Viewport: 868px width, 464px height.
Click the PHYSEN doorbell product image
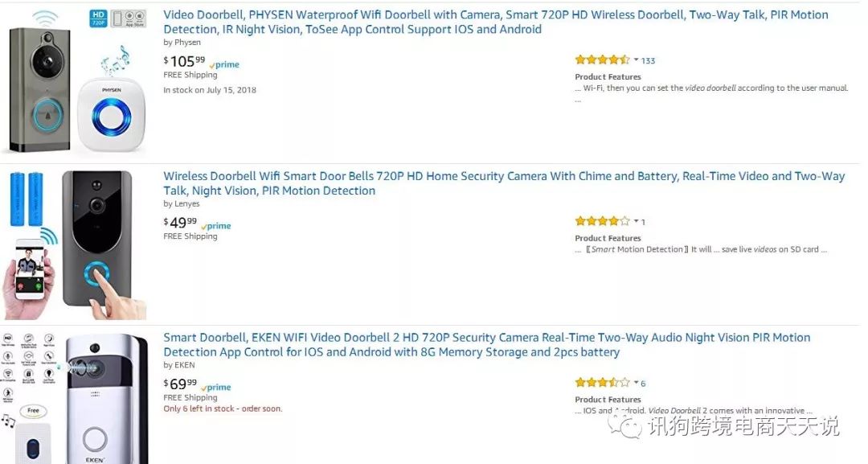pos(75,82)
